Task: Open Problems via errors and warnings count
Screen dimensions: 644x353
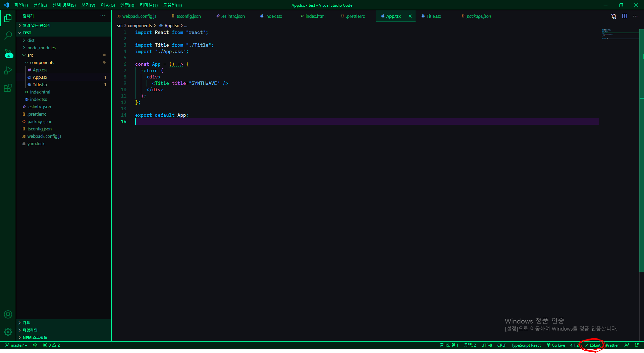Action: (51, 345)
